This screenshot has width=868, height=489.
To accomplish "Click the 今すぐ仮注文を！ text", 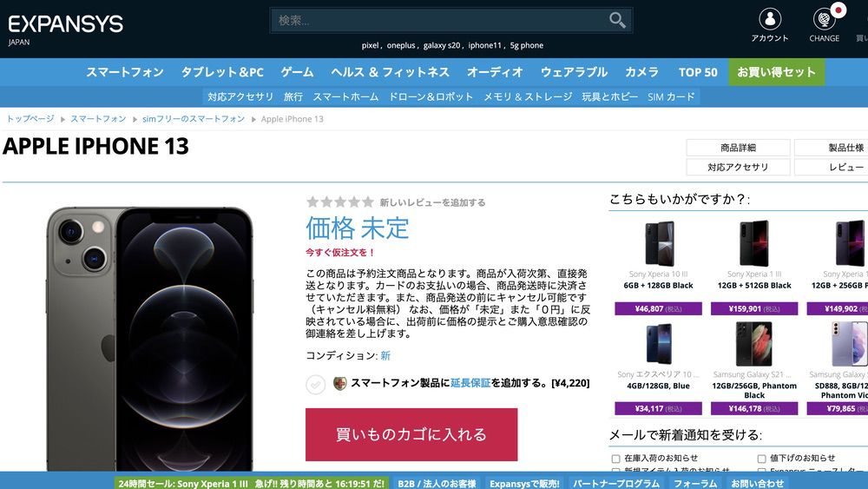I will coord(340,253).
